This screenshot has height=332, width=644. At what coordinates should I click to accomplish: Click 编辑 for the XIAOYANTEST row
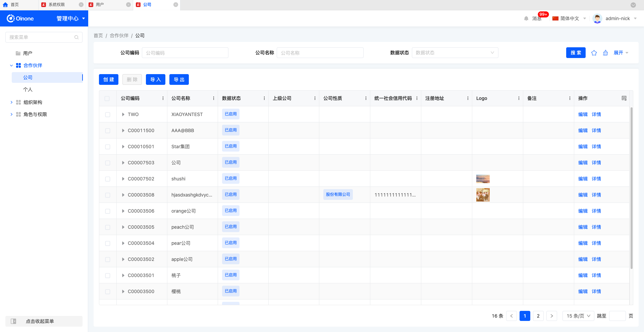pos(583,114)
